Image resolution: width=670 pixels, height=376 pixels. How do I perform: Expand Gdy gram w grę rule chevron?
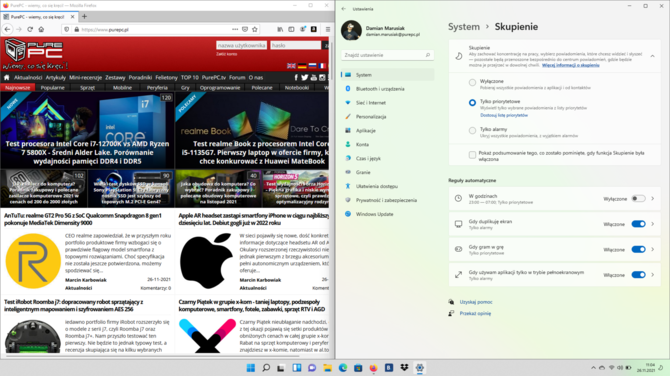[x=652, y=250]
